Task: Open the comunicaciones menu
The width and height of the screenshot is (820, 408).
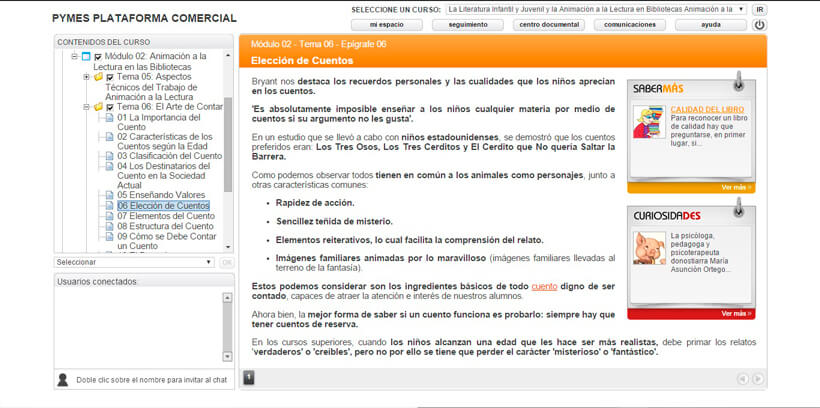Action: (x=630, y=25)
